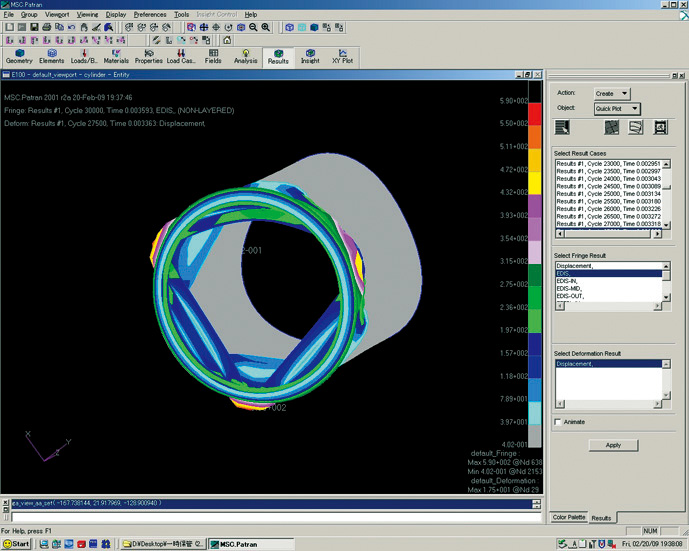
Task: Click the Animation Options filmstrip icon
Action: coord(660,127)
